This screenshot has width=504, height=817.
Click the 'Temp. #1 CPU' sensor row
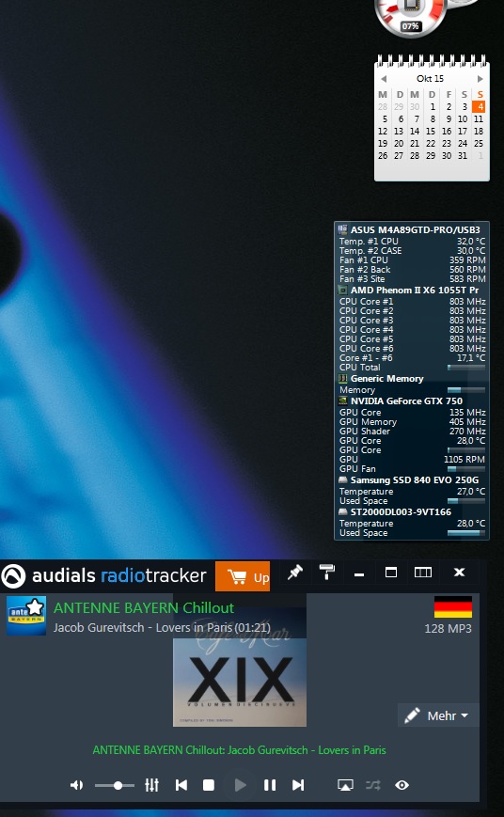pyautogui.click(x=412, y=242)
